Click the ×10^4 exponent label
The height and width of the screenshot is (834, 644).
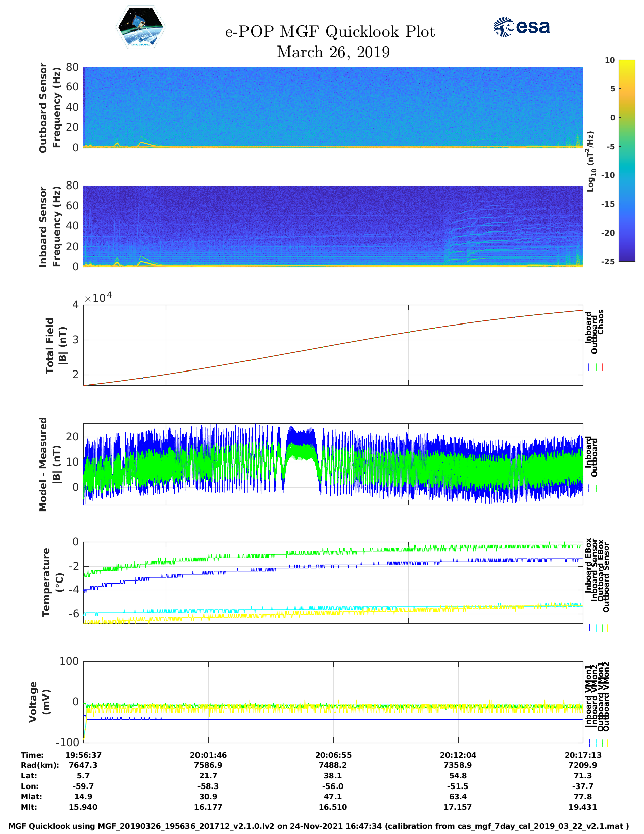(x=98, y=297)
